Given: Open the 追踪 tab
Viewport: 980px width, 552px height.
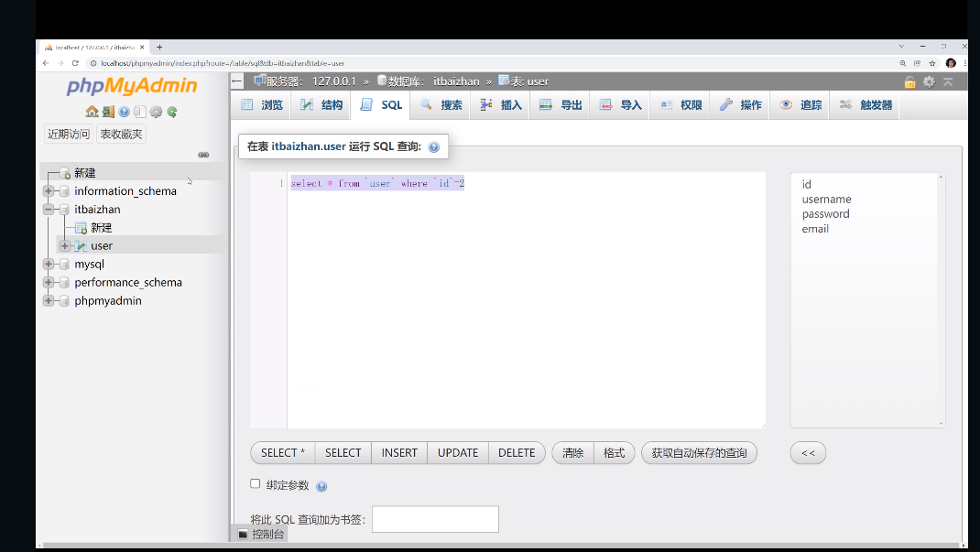Looking at the screenshot, I should (x=801, y=105).
